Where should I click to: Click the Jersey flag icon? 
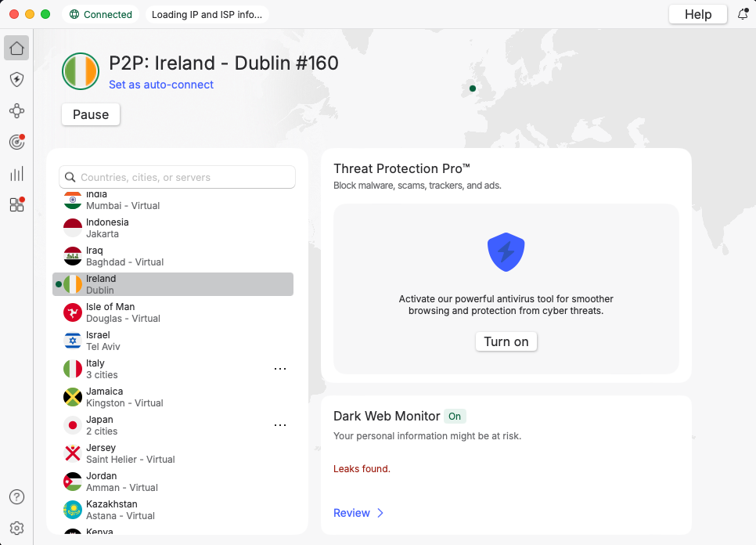(73, 453)
